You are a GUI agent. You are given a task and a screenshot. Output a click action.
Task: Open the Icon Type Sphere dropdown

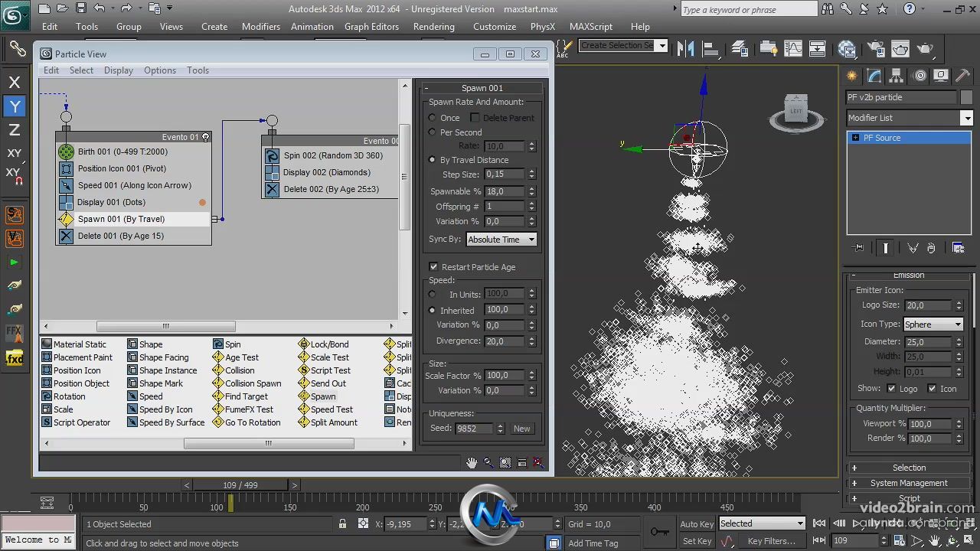(933, 324)
